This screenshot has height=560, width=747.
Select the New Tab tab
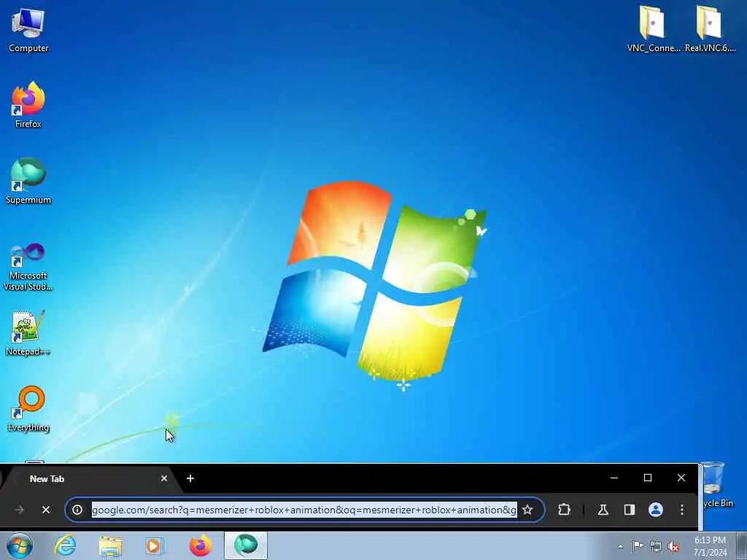click(90, 479)
